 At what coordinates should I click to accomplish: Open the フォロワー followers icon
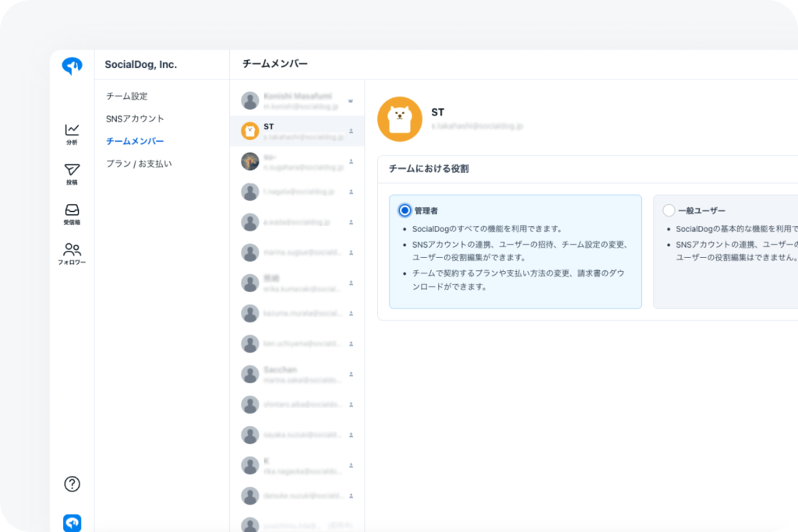coord(72,253)
